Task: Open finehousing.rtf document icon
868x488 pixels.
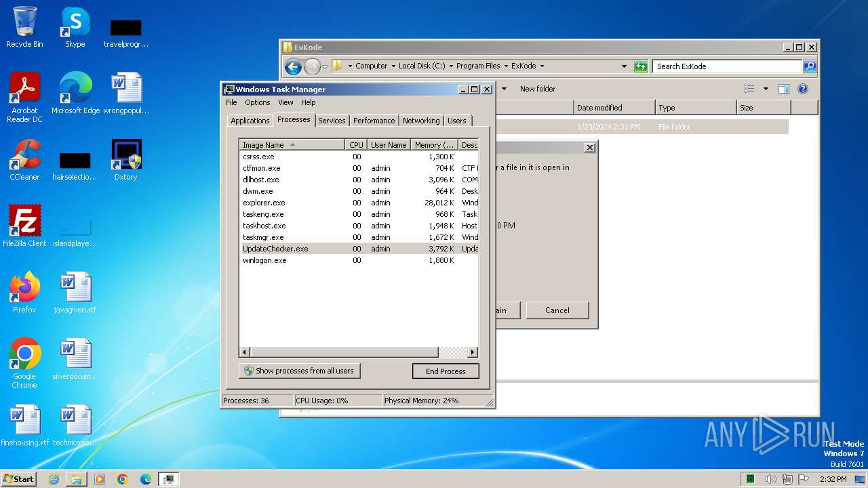Action: (x=24, y=426)
